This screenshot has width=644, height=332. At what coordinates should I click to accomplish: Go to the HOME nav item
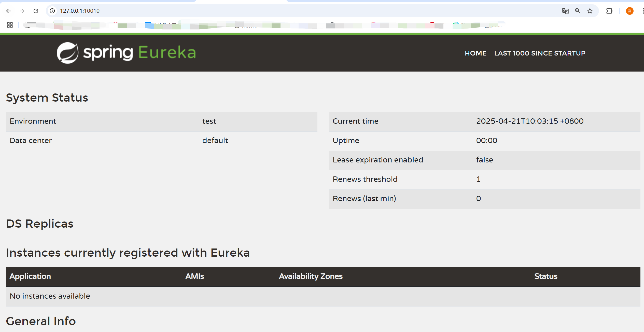475,53
